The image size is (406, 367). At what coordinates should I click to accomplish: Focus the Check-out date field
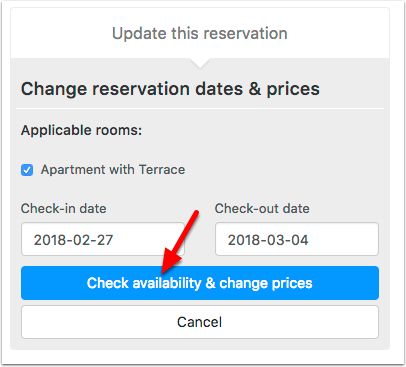[297, 239]
